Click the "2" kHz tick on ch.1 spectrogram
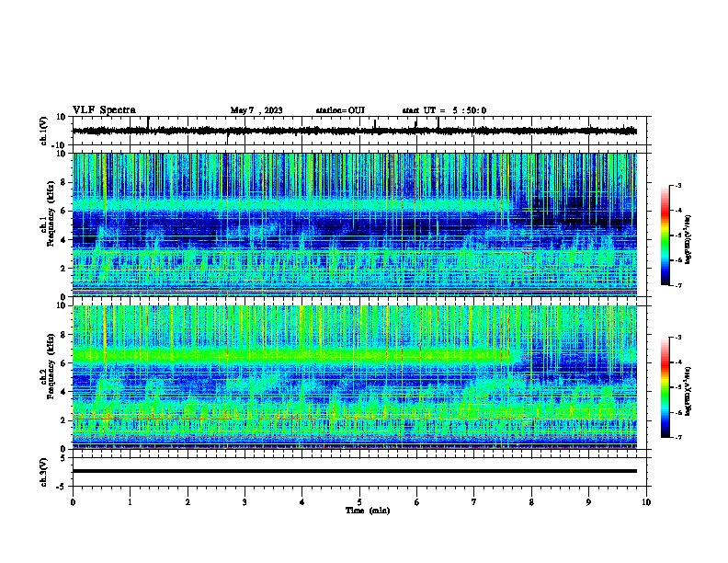728x563 pixels. [x=64, y=269]
